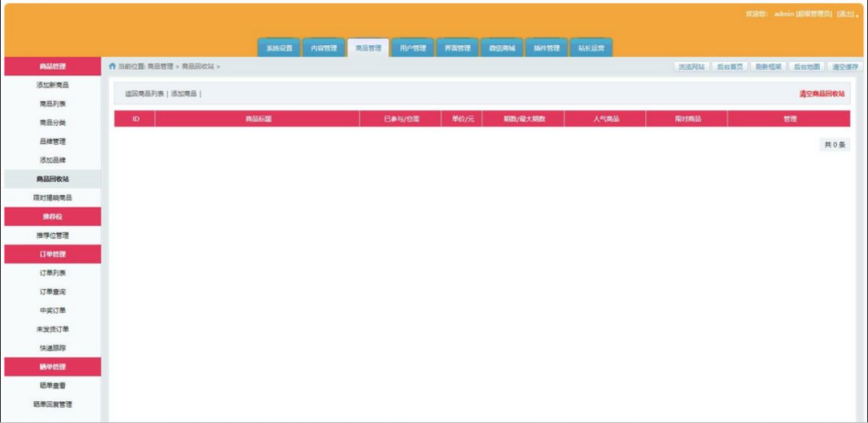Open 晒单回复管理 in the sidebar
Viewport: 868px width, 423px height.
[53, 404]
